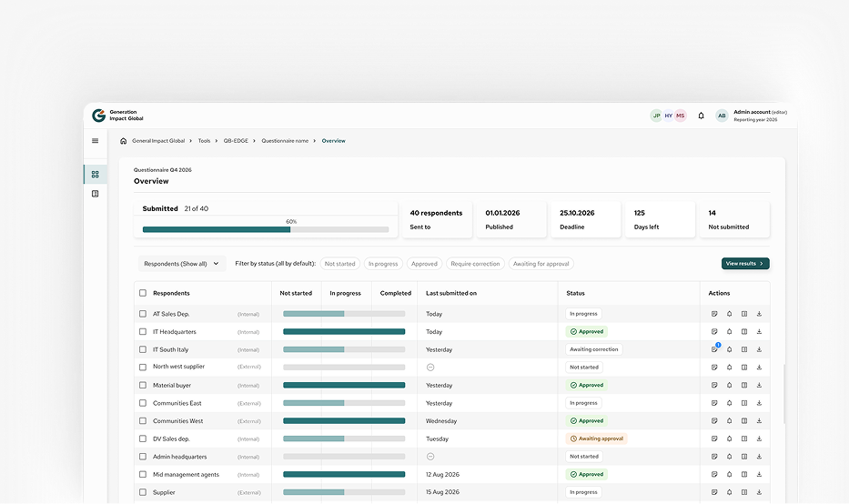
Task: Click progress bar for IT Headquarters
Action: point(344,332)
